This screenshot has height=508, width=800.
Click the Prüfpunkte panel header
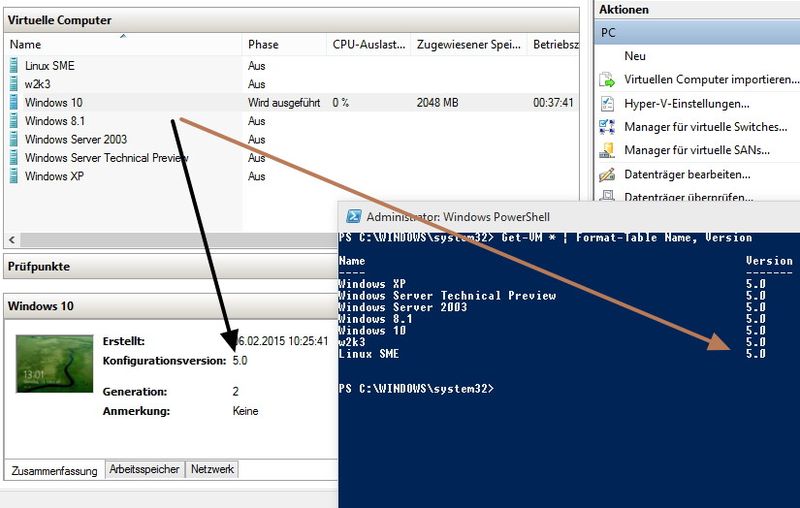coord(171,266)
